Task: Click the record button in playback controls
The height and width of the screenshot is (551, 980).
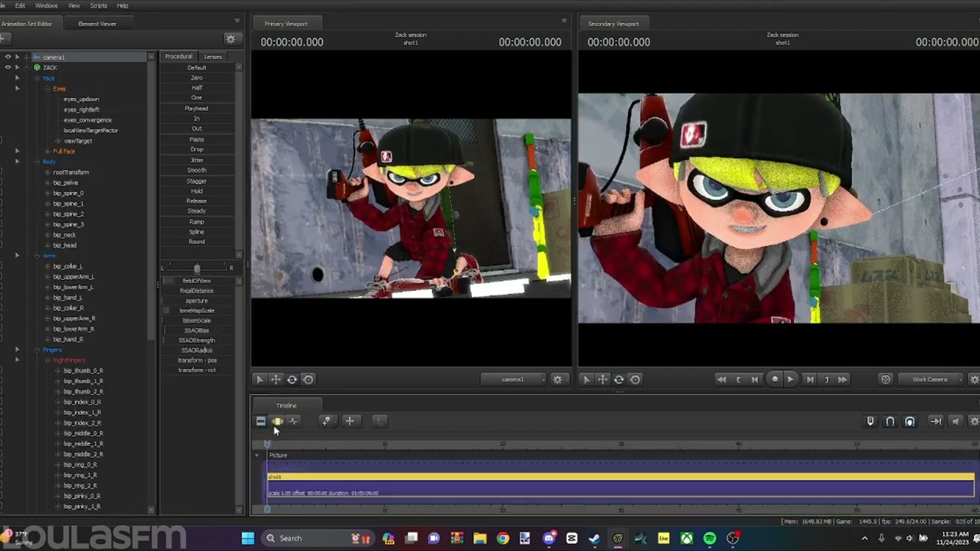Action: click(775, 380)
